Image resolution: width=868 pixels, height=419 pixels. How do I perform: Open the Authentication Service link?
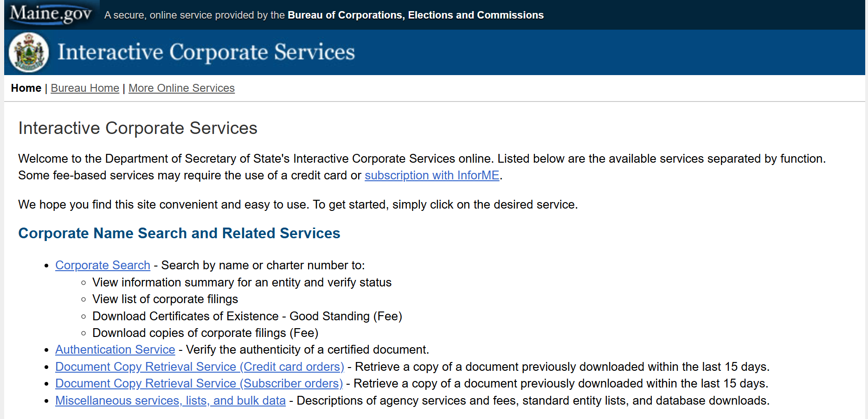coord(115,349)
